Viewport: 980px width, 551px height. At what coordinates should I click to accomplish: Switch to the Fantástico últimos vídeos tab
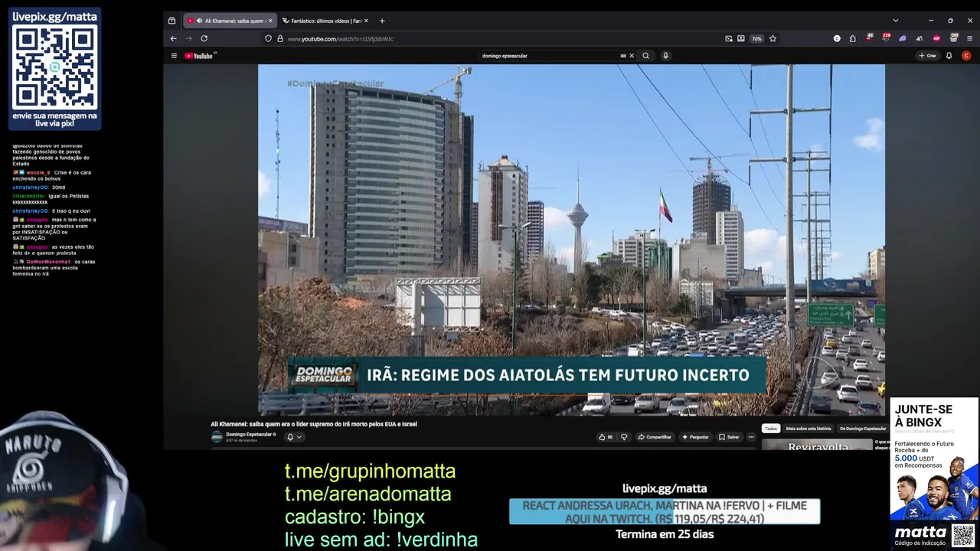pyautogui.click(x=325, y=21)
